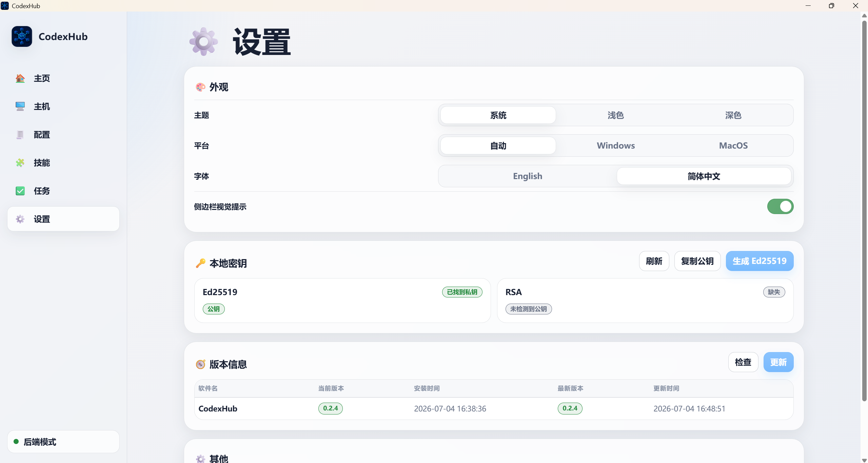Click the 未检测到公钥 badge

point(529,309)
